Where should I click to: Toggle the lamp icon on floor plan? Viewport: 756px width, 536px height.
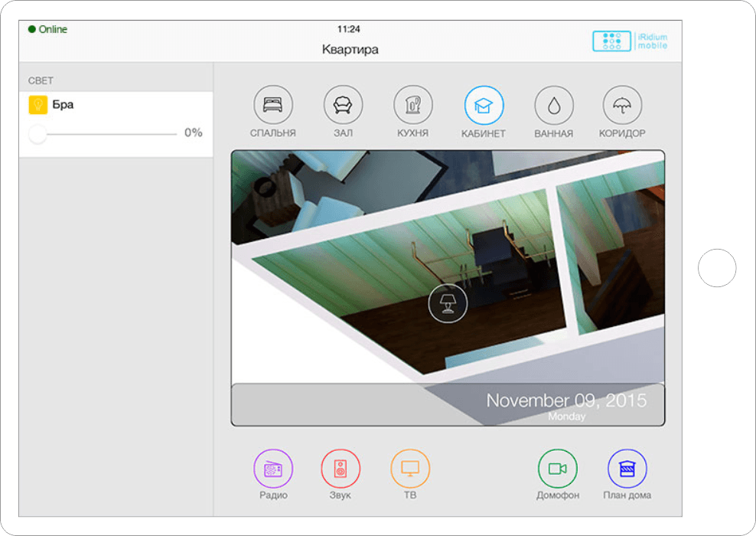tap(448, 303)
